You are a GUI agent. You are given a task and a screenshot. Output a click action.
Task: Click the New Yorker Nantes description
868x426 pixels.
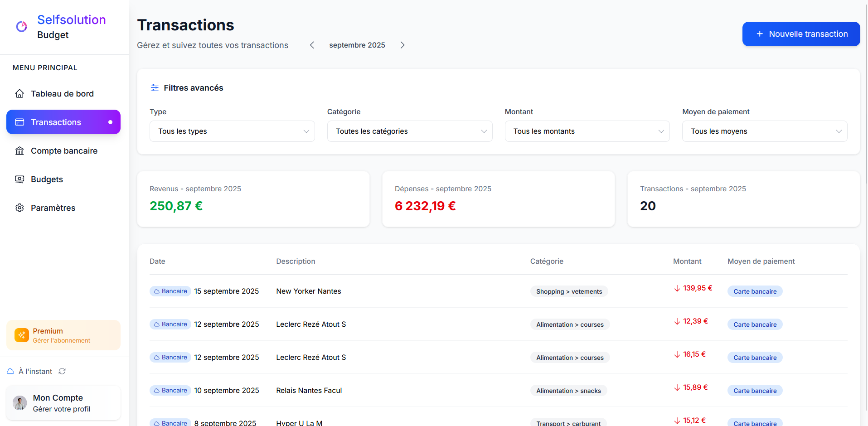(309, 291)
